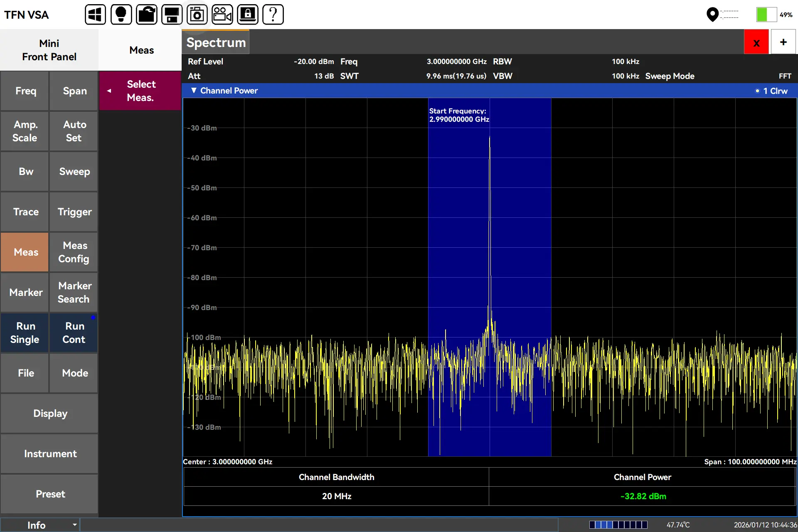798x532 pixels.
Task: Open the Marker Search button
Action: tap(74, 292)
